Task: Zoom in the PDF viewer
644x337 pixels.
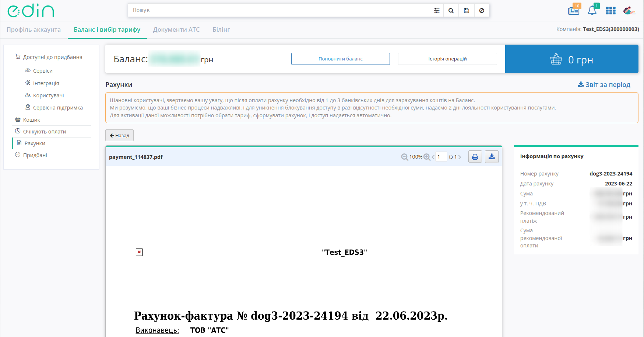Action: point(427,157)
